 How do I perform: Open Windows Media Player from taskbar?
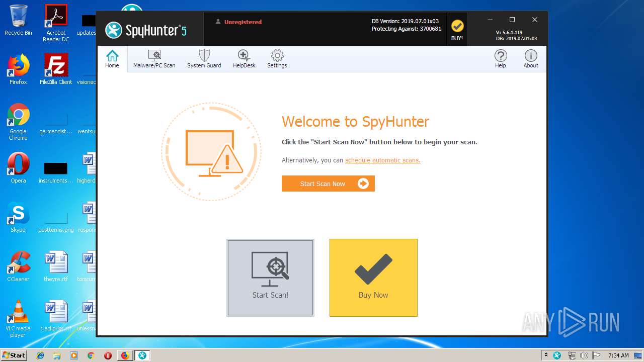tap(74, 355)
